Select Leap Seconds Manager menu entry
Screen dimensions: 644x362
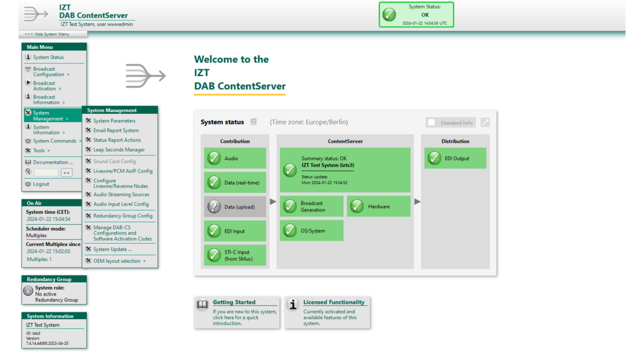click(x=119, y=149)
